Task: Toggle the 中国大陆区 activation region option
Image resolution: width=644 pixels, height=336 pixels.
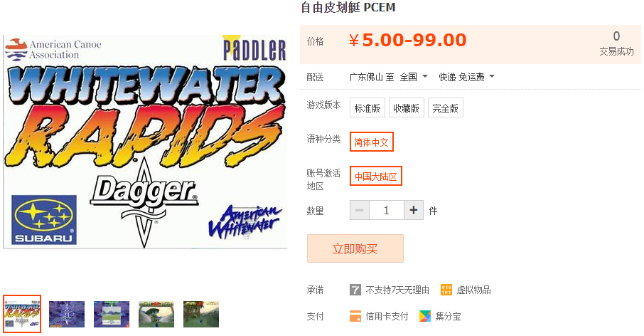Action: (376, 176)
